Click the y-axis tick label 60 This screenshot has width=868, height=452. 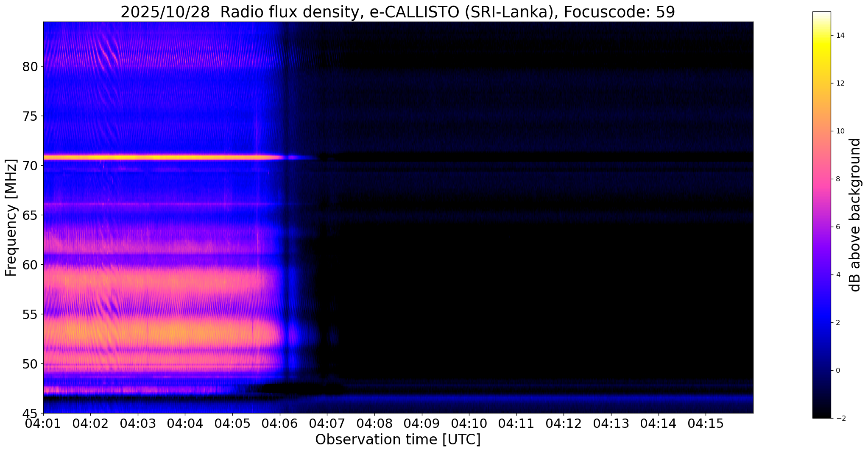[30, 264]
